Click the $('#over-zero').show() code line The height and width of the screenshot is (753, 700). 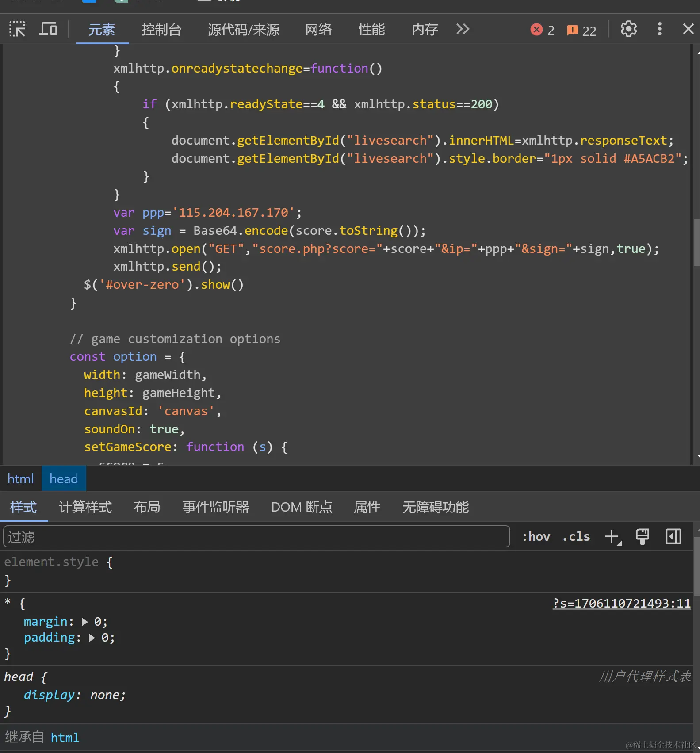164,285
